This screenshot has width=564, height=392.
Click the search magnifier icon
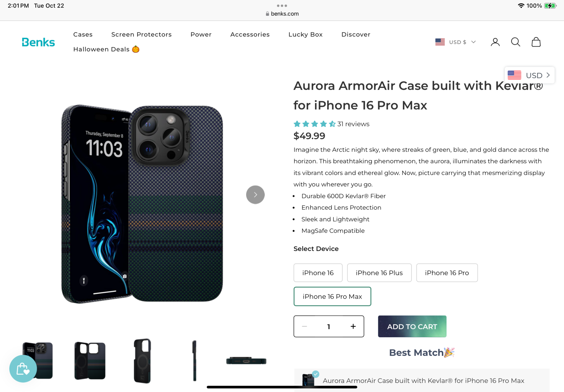click(515, 42)
